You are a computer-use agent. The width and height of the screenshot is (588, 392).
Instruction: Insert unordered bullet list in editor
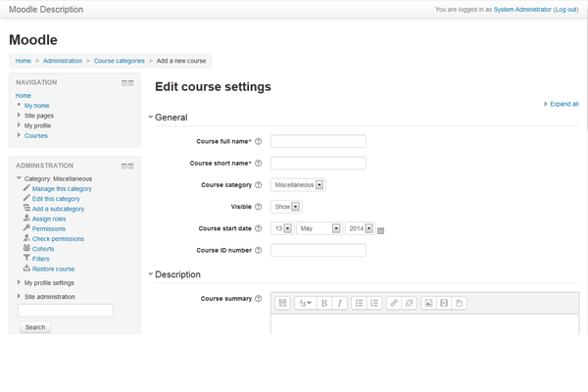[x=360, y=303]
